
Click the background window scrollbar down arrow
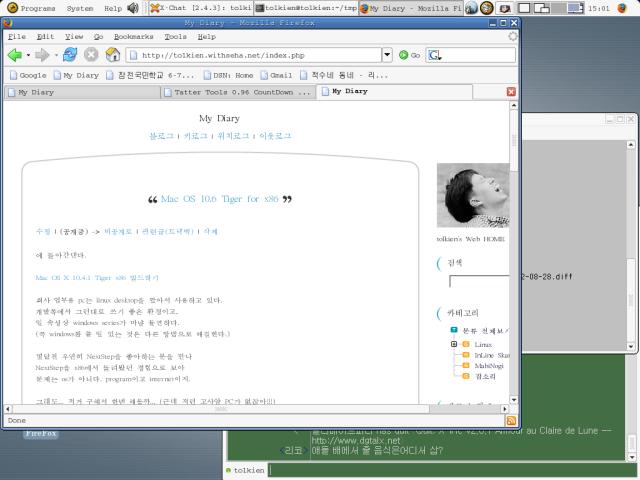(631, 347)
